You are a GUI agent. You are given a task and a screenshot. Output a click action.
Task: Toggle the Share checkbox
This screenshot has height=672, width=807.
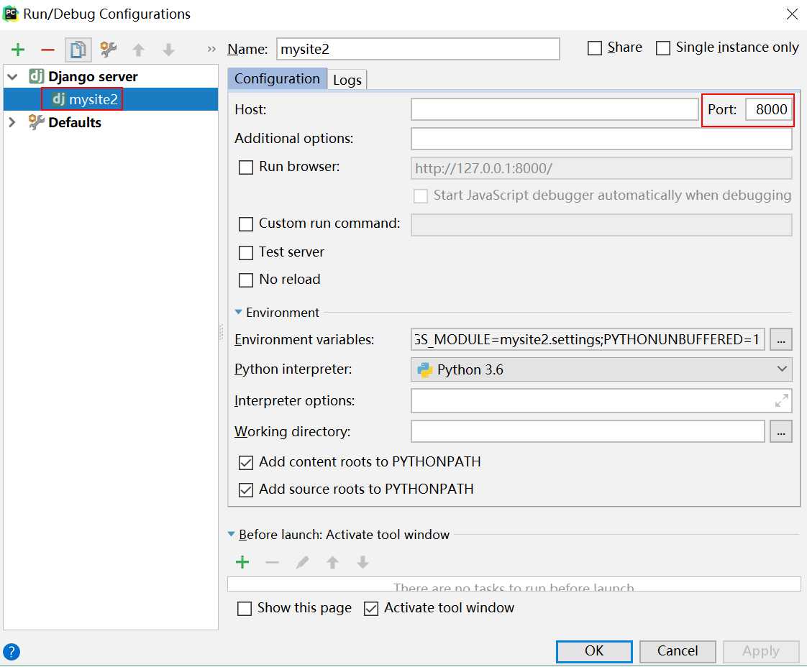[x=594, y=48]
